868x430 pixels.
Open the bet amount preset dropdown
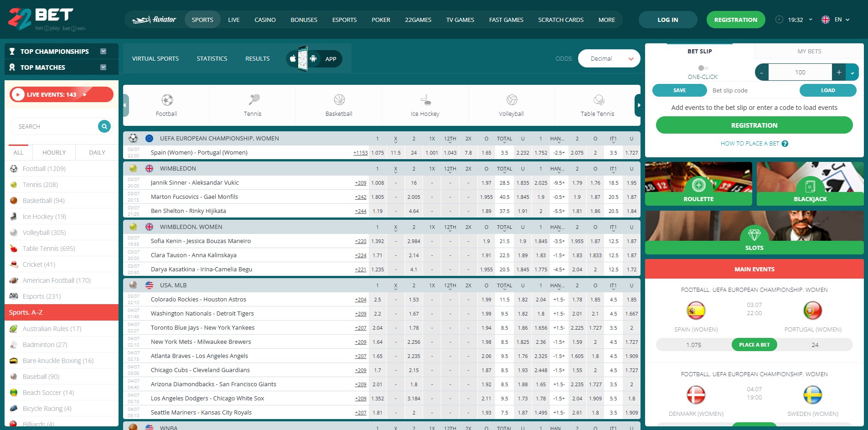tap(852, 72)
